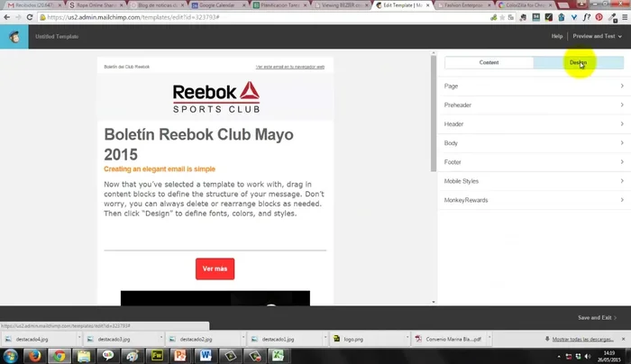Open PowerPoint from the taskbar
This screenshot has width=631, height=364.
pyautogui.click(x=180, y=356)
